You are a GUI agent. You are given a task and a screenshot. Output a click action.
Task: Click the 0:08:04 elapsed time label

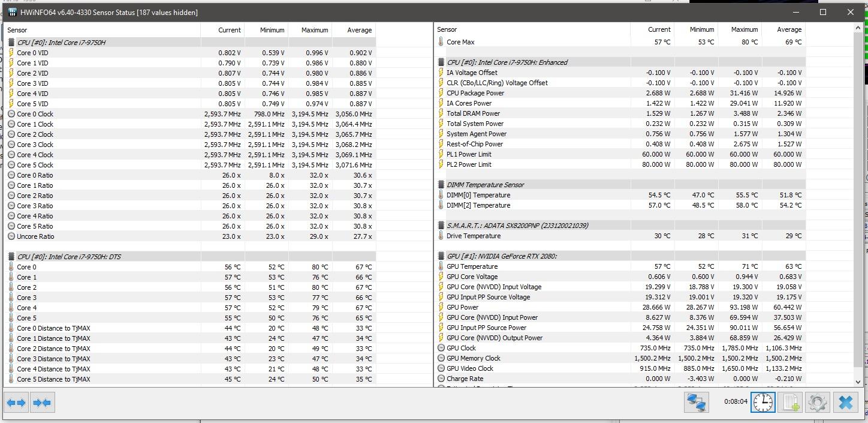click(736, 401)
